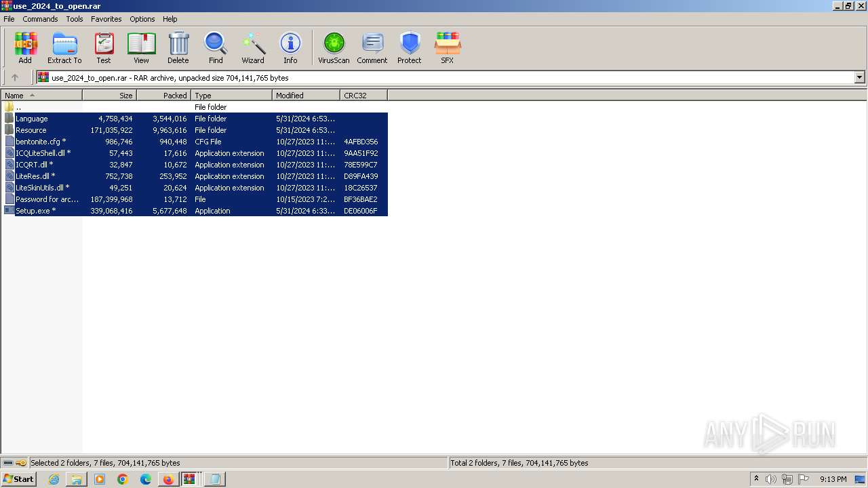The image size is (868, 488).
Task: Select the 'Password for arc…' file
Action: tap(195, 199)
